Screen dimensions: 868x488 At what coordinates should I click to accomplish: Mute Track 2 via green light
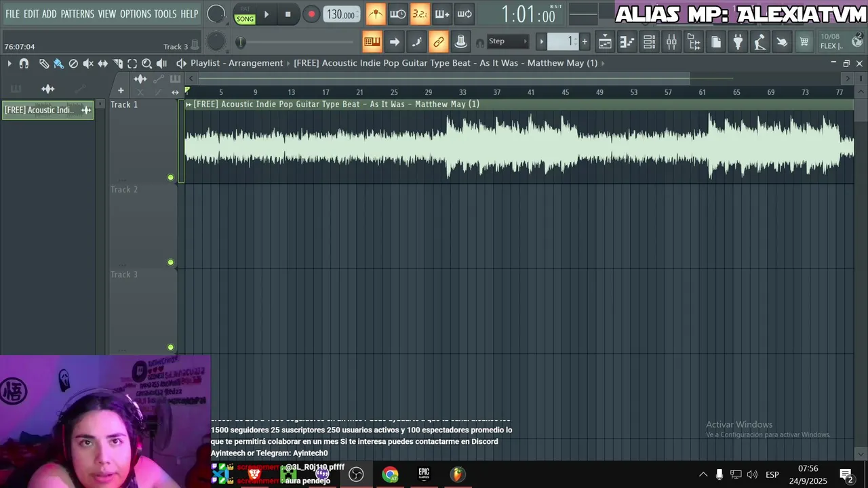[170, 262]
